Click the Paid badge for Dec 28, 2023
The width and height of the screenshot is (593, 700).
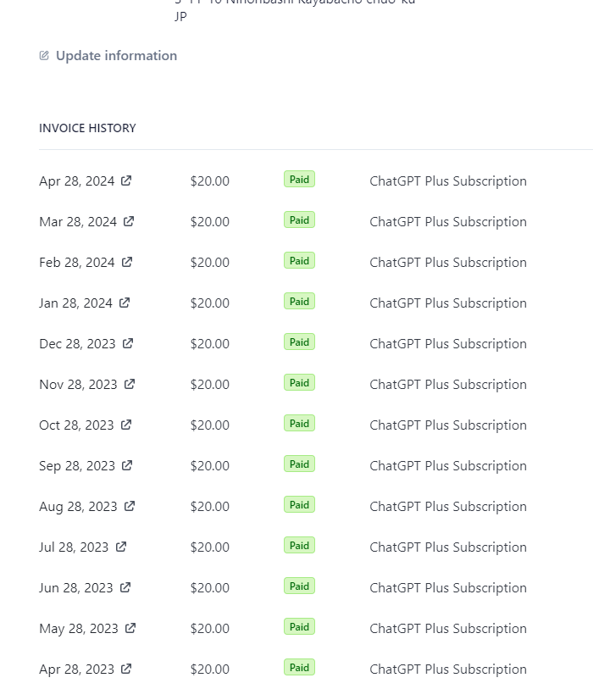tap(299, 342)
